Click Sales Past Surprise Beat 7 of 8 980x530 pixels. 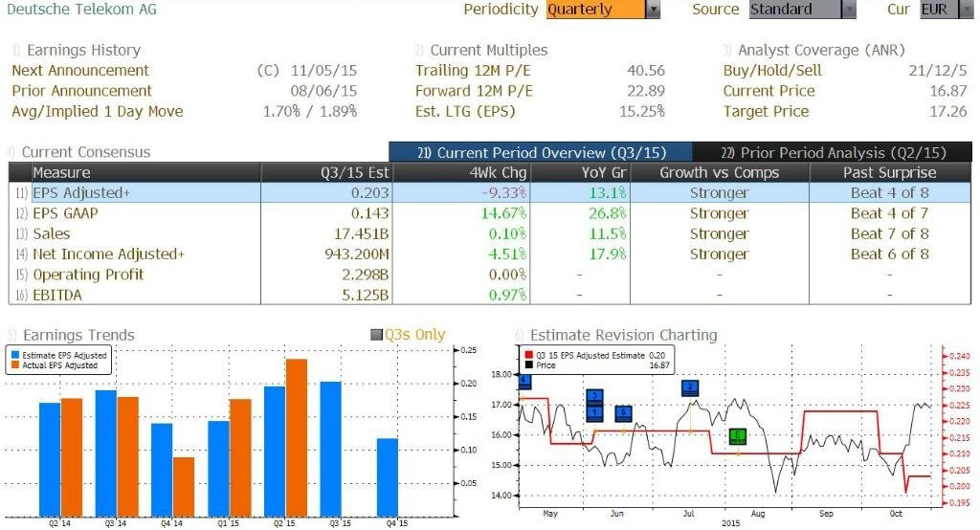[890, 233]
